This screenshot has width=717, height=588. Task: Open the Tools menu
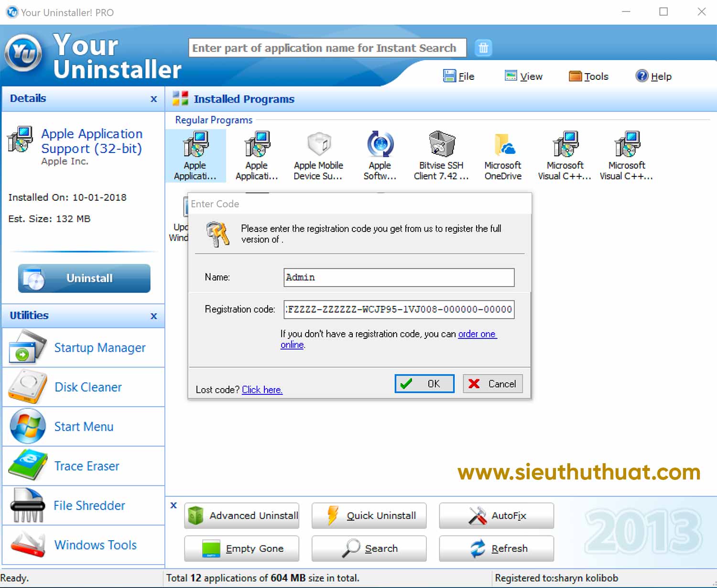click(588, 76)
